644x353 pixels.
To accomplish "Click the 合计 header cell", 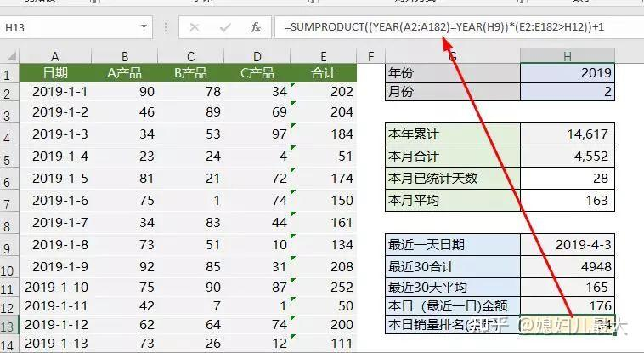I will (324, 73).
